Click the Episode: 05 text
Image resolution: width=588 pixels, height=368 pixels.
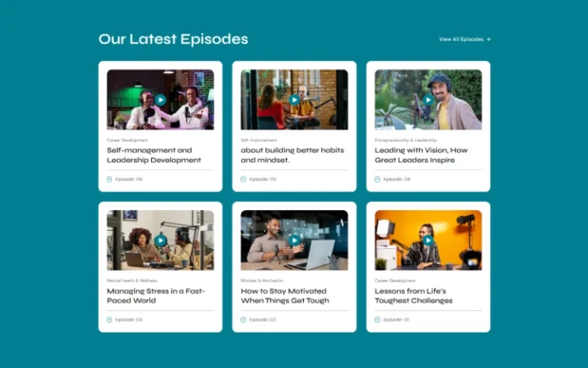(263, 179)
